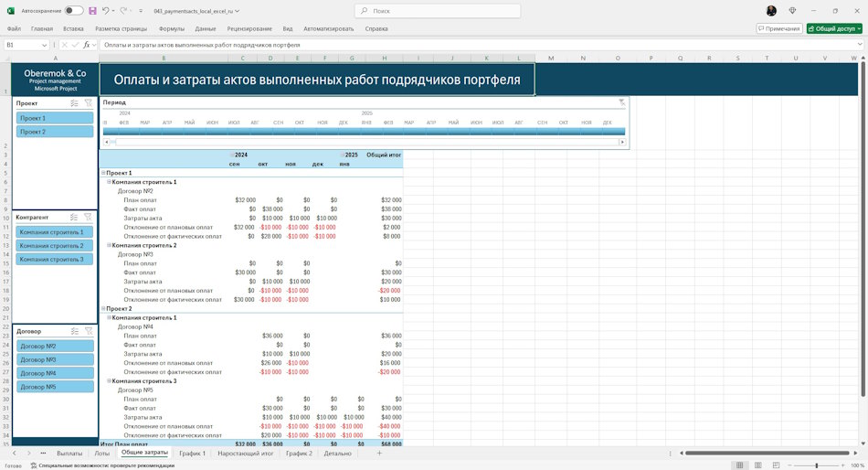Screen dimensions: 868x470
Task: Open the Вид ribbon tab
Action: (288, 29)
